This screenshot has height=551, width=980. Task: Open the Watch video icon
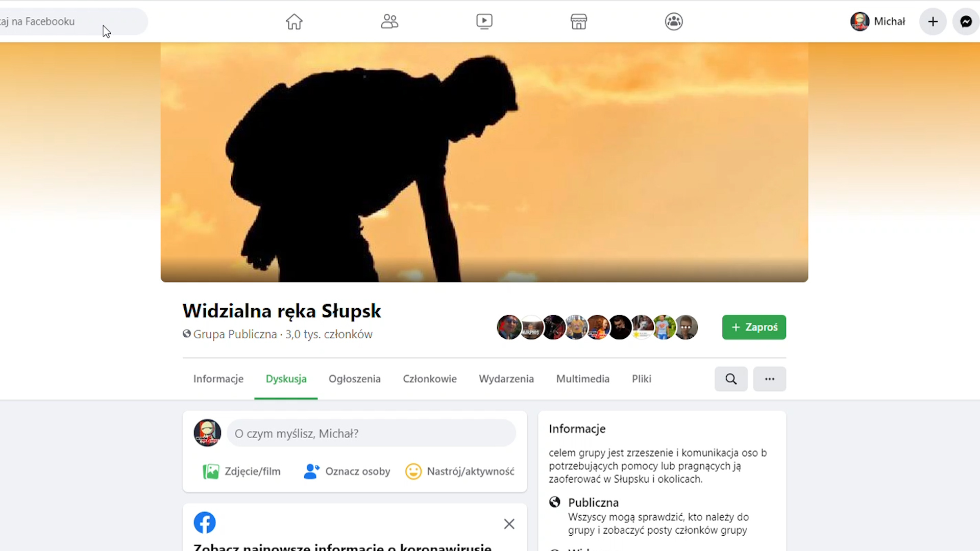[x=484, y=21]
